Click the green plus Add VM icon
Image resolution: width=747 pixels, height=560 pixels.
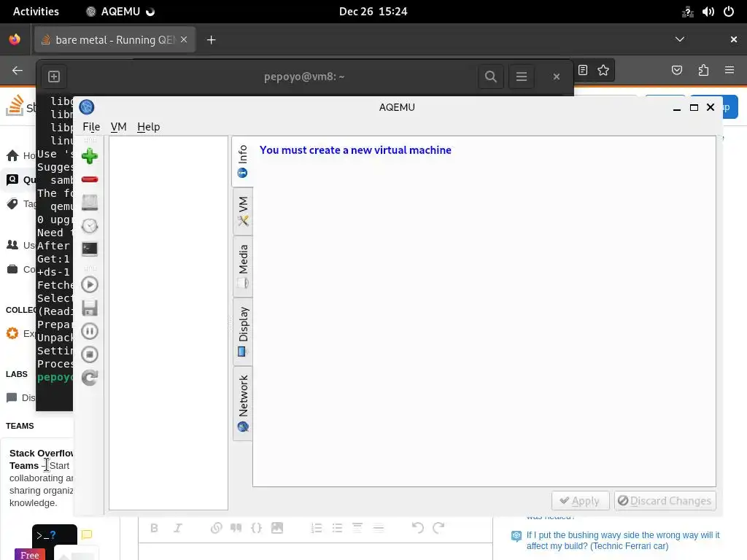click(x=90, y=156)
